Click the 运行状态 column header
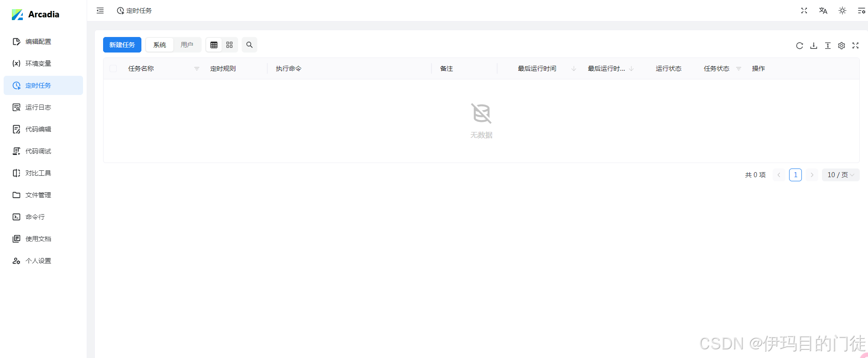868x358 pixels. point(669,68)
